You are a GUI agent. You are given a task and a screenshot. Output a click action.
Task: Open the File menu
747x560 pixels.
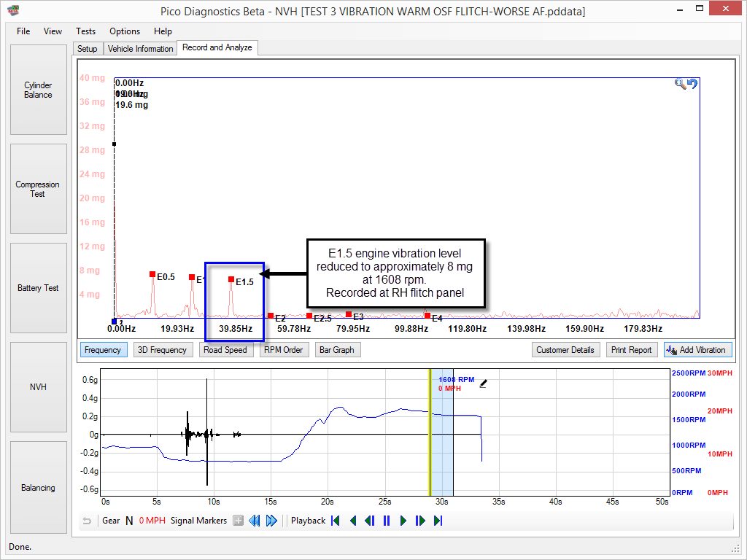23,31
